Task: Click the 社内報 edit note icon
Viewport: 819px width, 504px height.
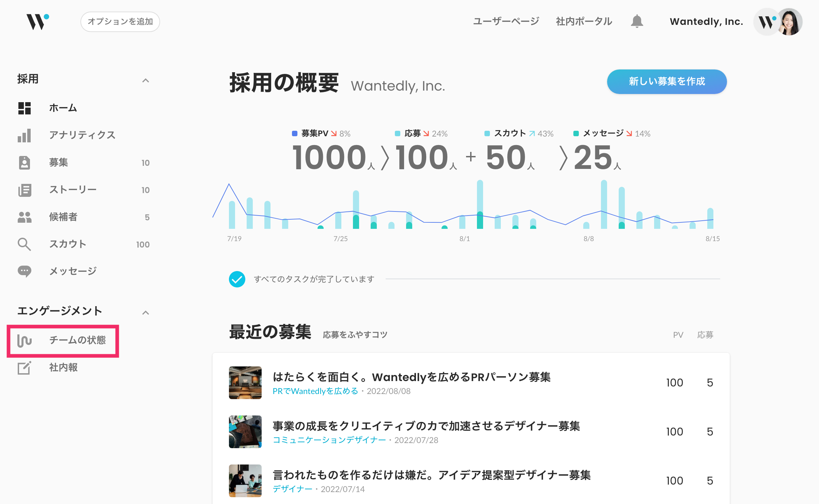Action: (25, 368)
